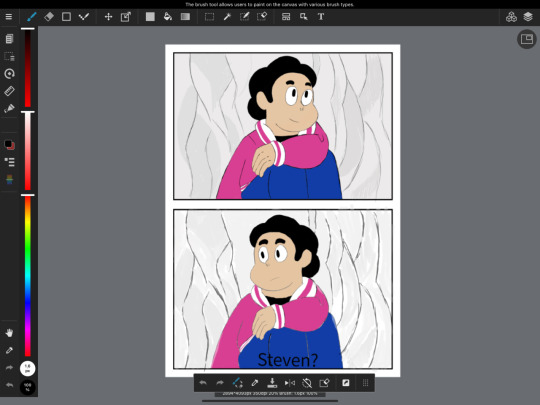Select the Eraser tool

[49, 17]
